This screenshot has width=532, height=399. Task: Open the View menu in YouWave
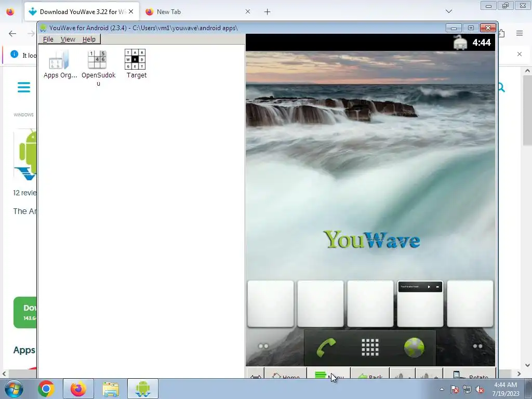[68, 39]
